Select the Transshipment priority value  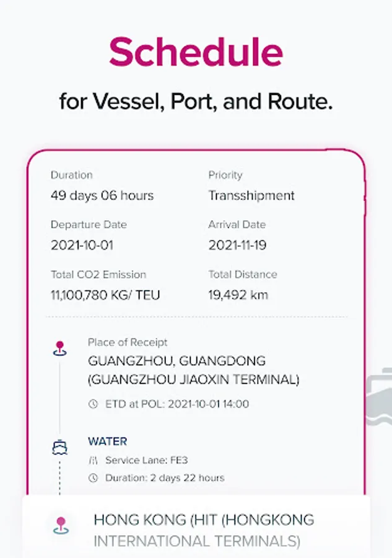coord(251,196)
